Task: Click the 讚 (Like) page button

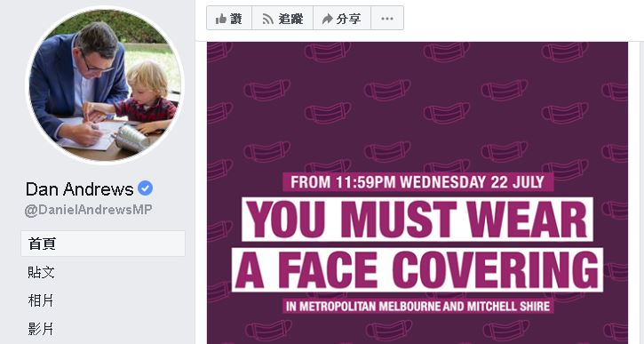Action: [x=229, y=18]
